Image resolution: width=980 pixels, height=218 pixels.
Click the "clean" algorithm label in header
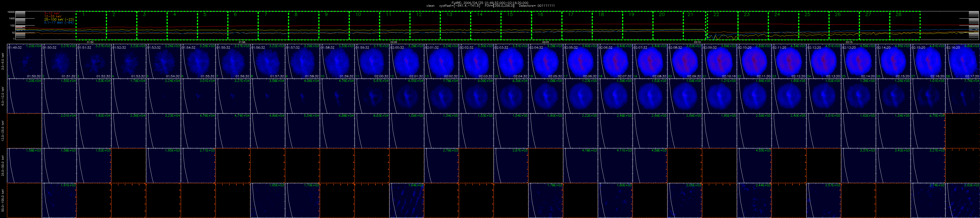pyautogui.click(x=430, y=6)
